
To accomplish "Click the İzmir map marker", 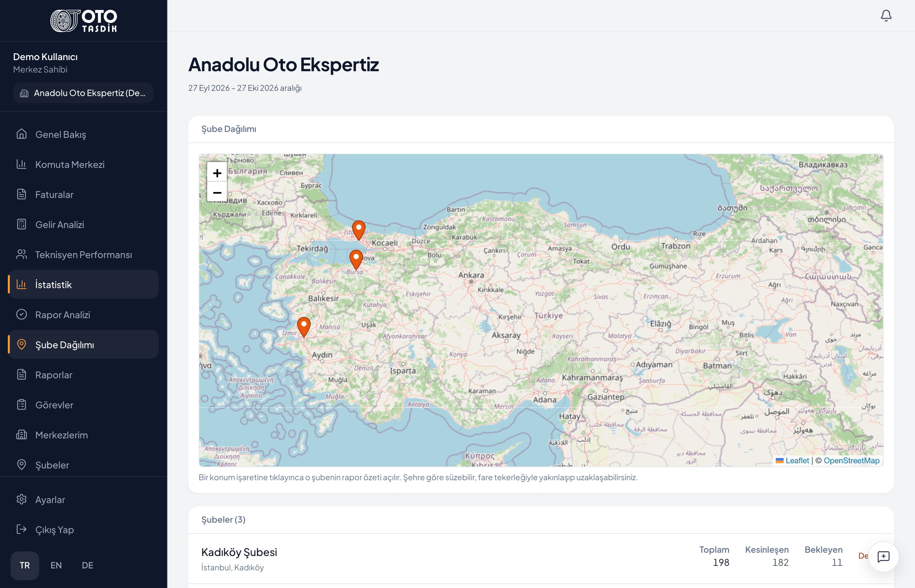I will tap(304, 327).
